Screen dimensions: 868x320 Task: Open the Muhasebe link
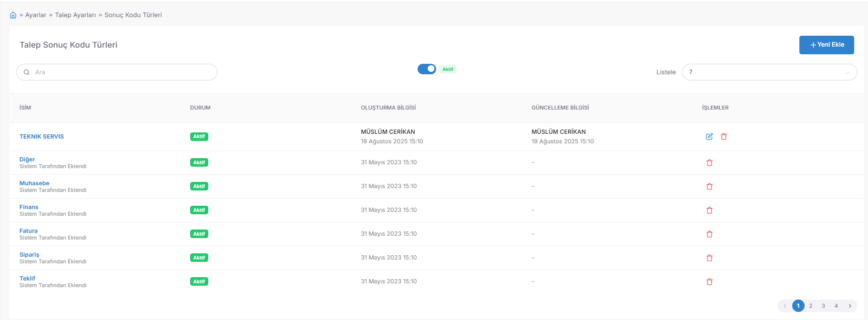click(x=34, y=183)
